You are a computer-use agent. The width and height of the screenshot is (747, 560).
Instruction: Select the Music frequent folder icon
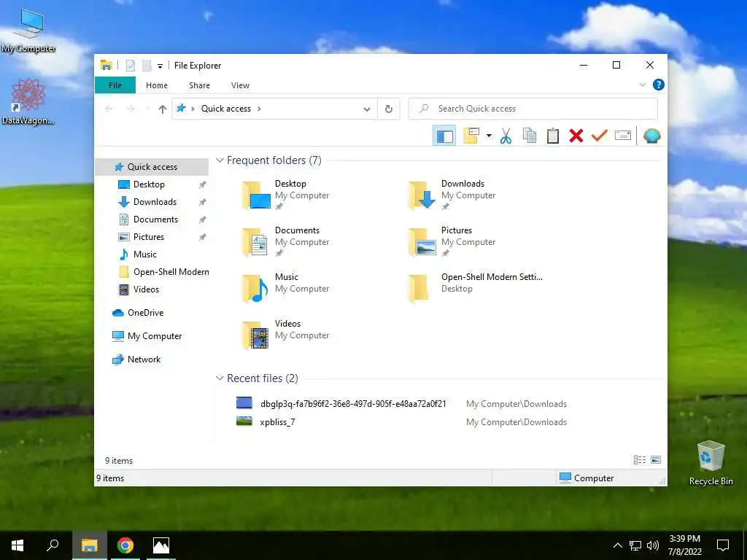pyautogui.click(x=256, y=289)
